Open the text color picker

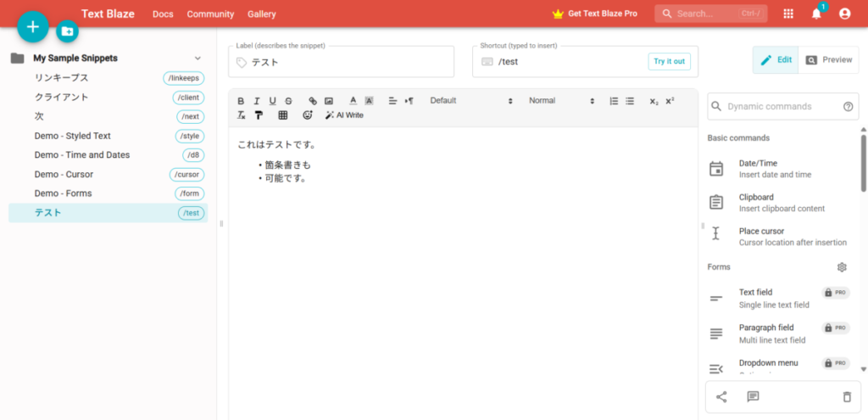353,101
